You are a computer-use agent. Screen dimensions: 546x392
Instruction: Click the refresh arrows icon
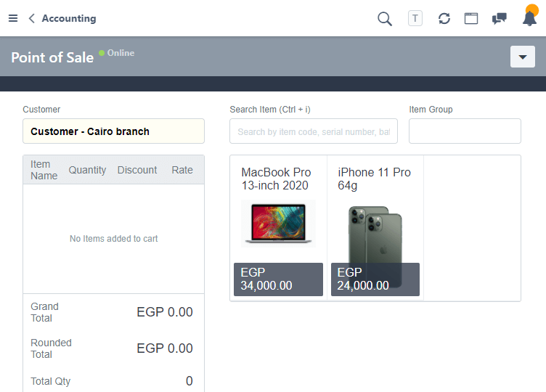[x=444, y=18]
